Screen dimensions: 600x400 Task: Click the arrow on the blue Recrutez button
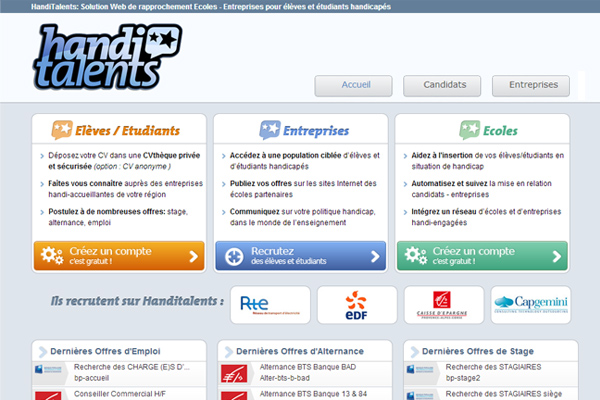(375, 256)
